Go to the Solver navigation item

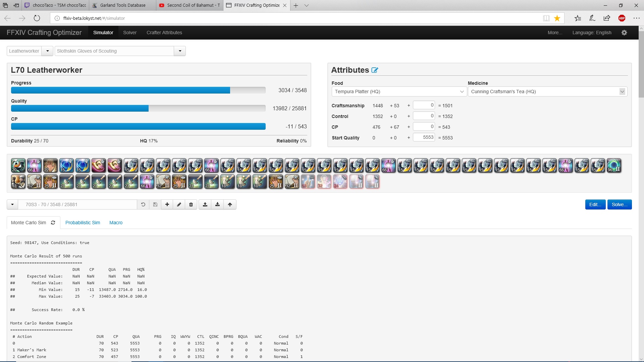pos(129,33)
